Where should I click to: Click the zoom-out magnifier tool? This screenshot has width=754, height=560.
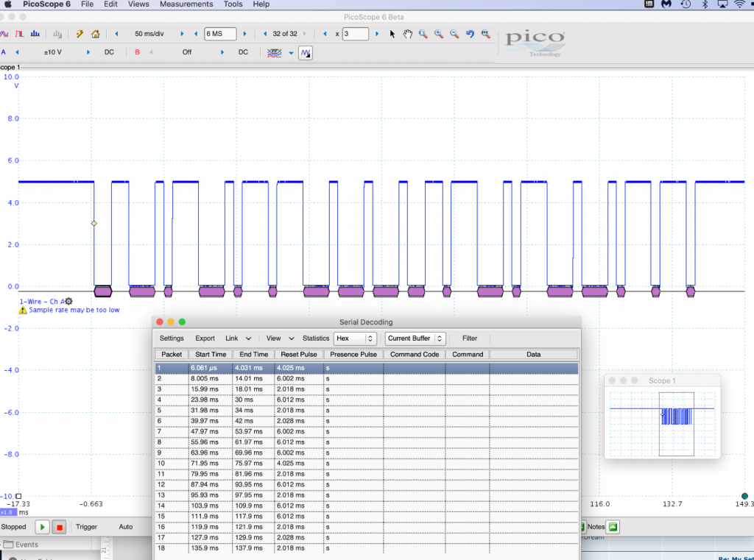coord(454,34)
